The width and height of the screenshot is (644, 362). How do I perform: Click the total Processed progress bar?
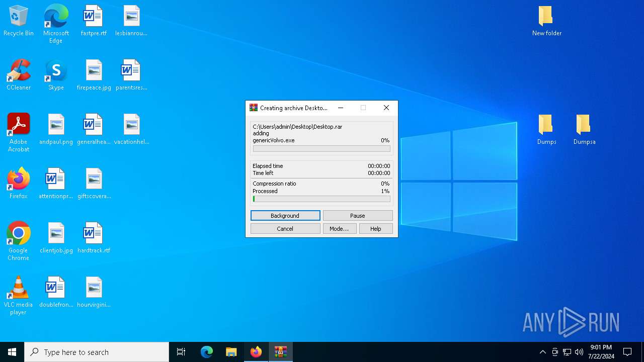click(x=321, y=199)
